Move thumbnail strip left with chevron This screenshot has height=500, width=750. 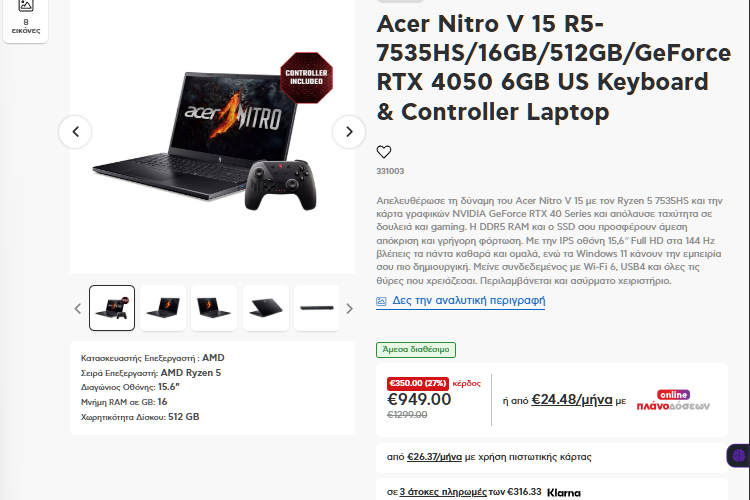[78, 309]
